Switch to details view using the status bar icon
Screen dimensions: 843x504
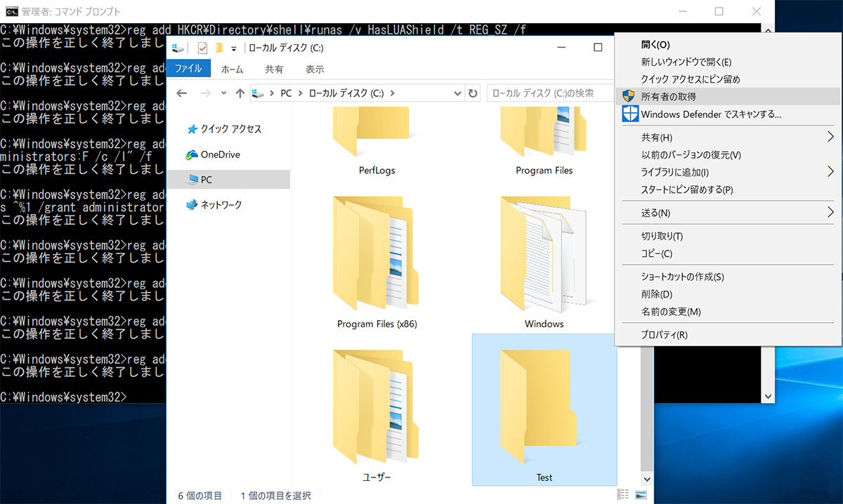point(622,494)
